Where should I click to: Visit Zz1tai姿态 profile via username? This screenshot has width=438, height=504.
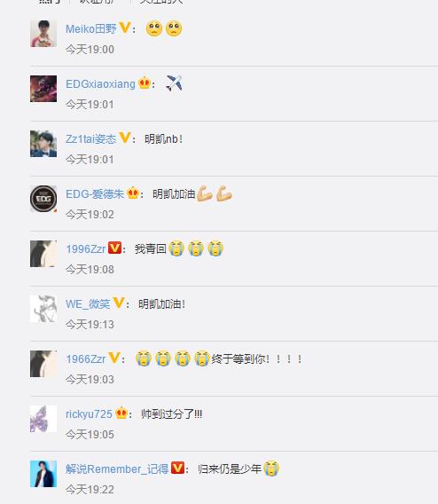(x=90, y=138)
